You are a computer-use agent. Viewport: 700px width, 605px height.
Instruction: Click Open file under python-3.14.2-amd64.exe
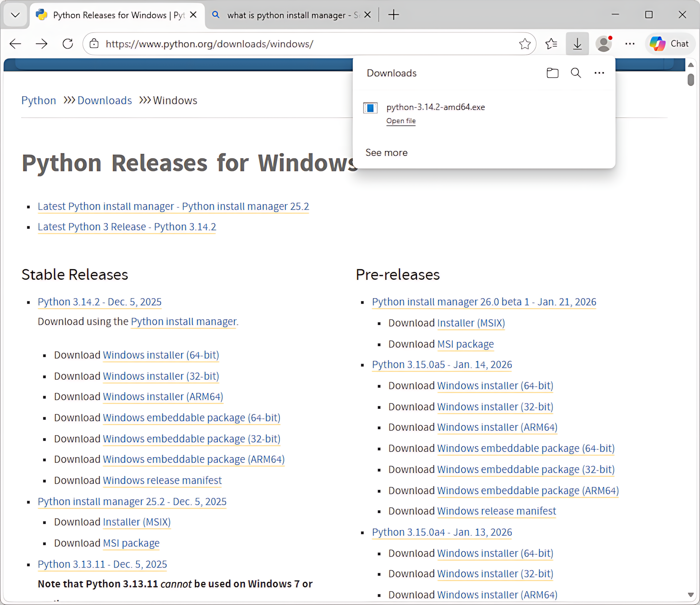(401, 121)
